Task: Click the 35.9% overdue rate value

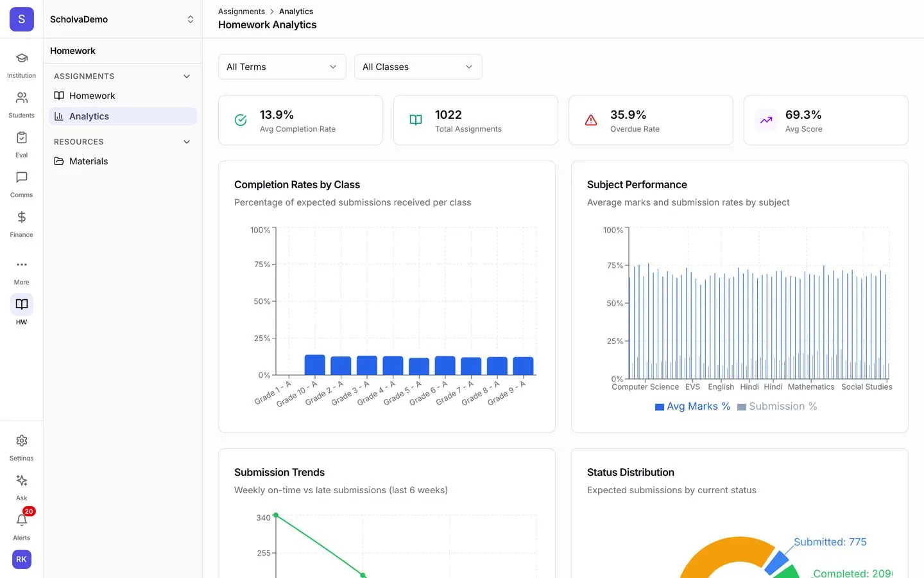Action: (628, 115)
